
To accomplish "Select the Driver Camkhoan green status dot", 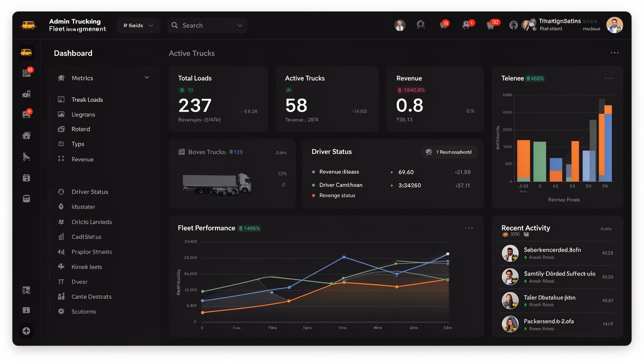I will click(313, 185).
